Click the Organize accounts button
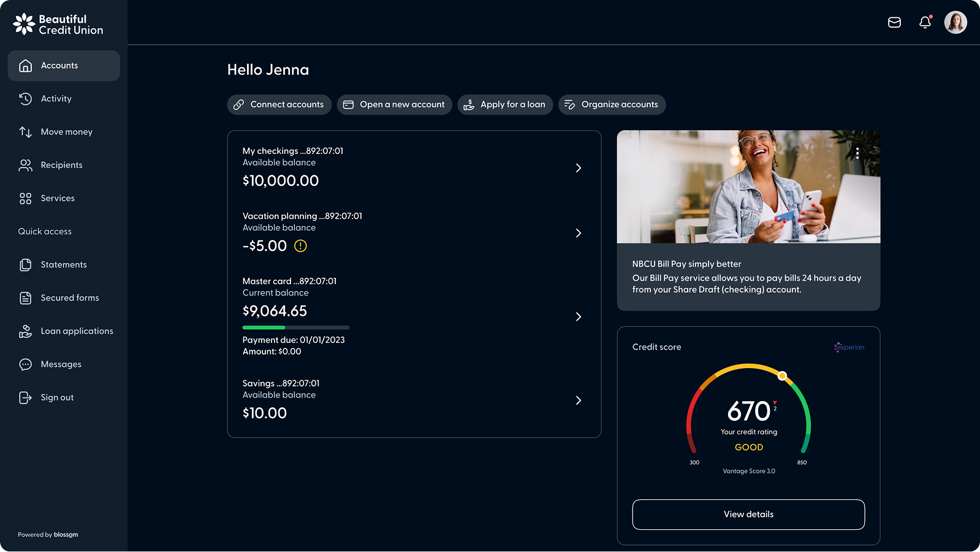 612,105
